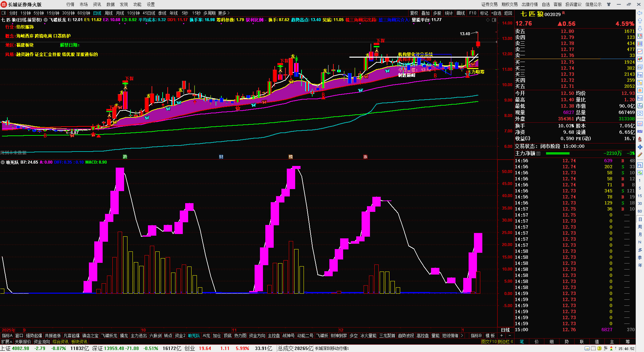The width and height of the screenshot is (644, 352).
Task: Open the 画线 drawing tools menu
Action: 461,13
